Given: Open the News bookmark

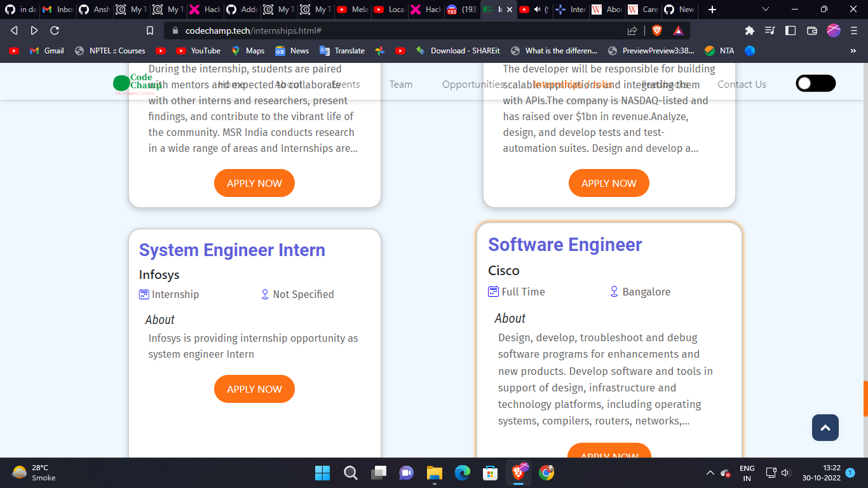Looking at the screenshot, I should coord(292,51).
